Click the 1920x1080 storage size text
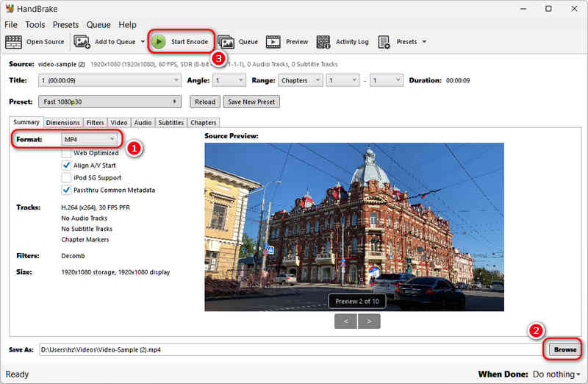Image resolution: width=588 pixels, height=384 pixels. pos(115,272)
